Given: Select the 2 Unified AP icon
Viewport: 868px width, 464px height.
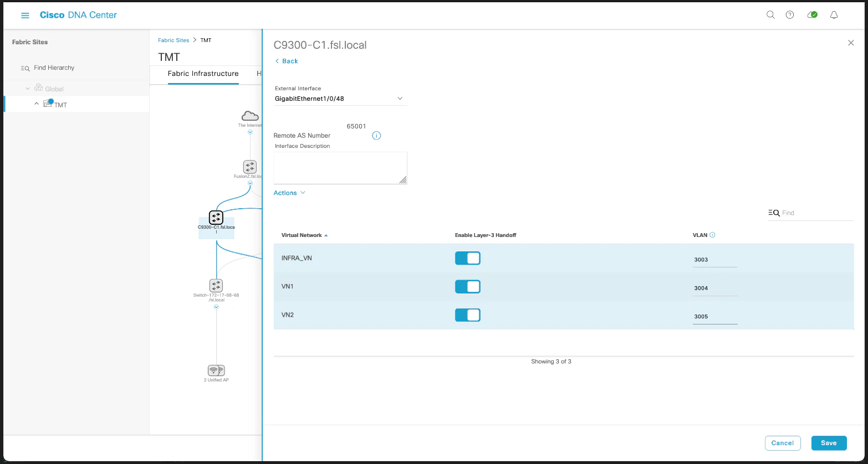Looking at the screenshot, I should (x=216, y=370).
